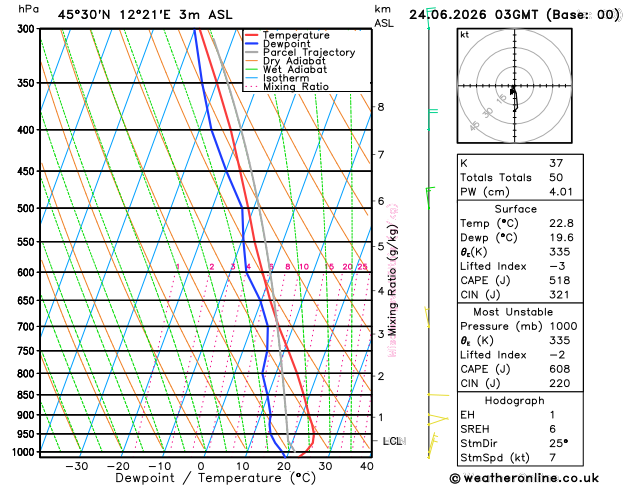
Task: Click the 700 hPa pressure label
Action: coord(28,326)
